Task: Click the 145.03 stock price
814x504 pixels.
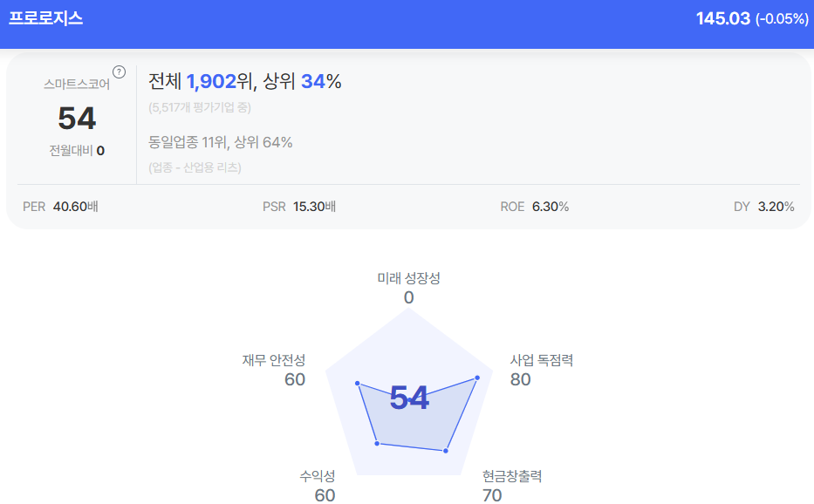Action: (x=722, y=18)
